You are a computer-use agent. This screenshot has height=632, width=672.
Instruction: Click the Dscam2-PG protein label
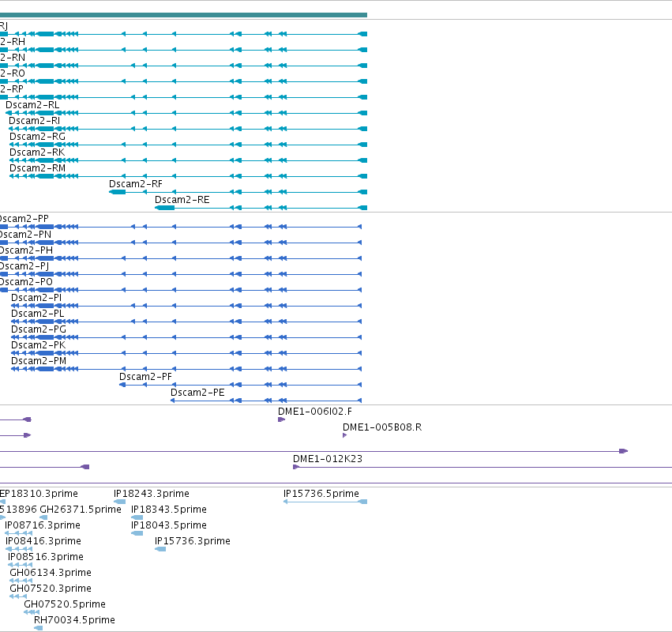point(39,329)
